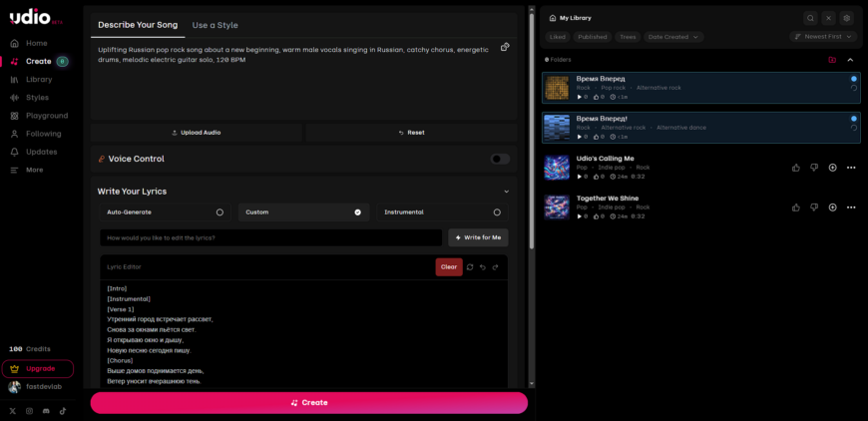Add Udio's Calling Me to a playlist
This screenshot has height=421, width=868.
(832, 168)
